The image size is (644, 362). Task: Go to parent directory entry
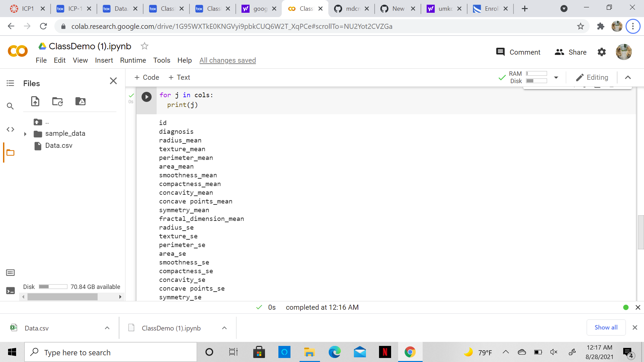pyautogui.click(x=41, y=122)
